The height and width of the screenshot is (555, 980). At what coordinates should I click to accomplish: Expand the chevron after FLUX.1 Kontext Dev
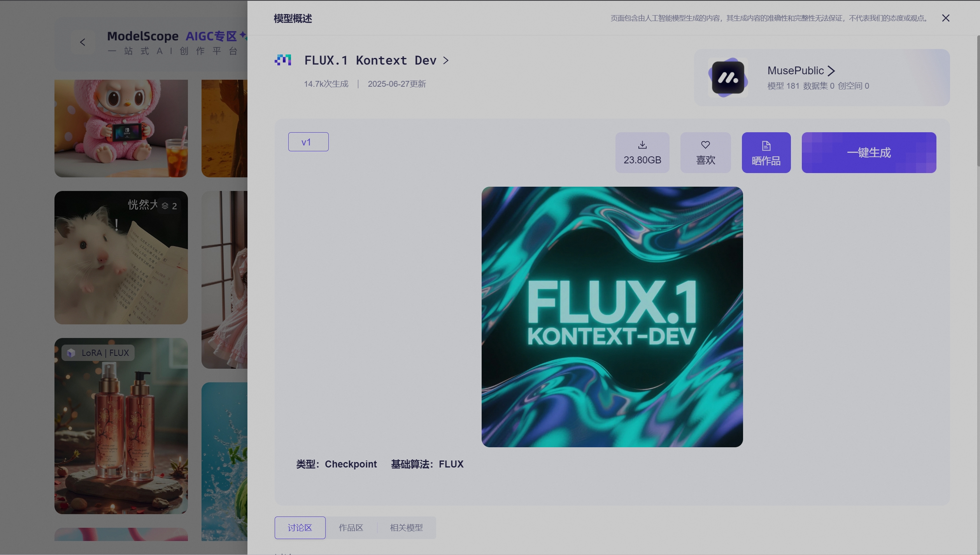point(446,60)
